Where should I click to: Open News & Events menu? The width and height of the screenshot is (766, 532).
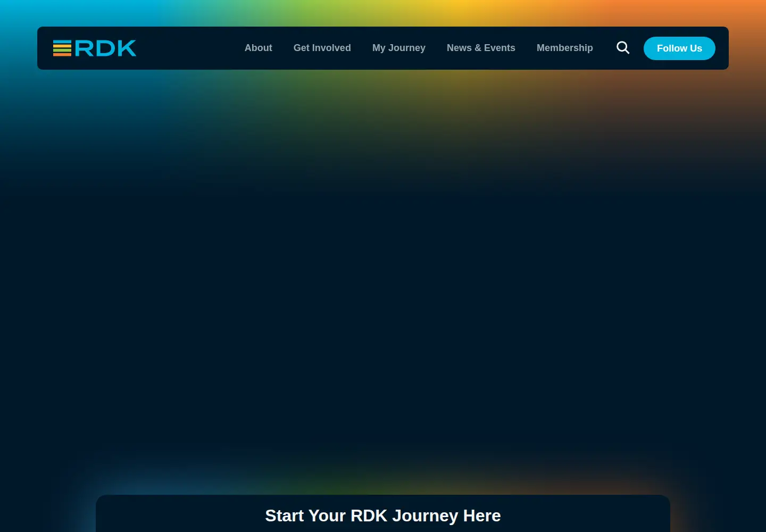point(481,48)
